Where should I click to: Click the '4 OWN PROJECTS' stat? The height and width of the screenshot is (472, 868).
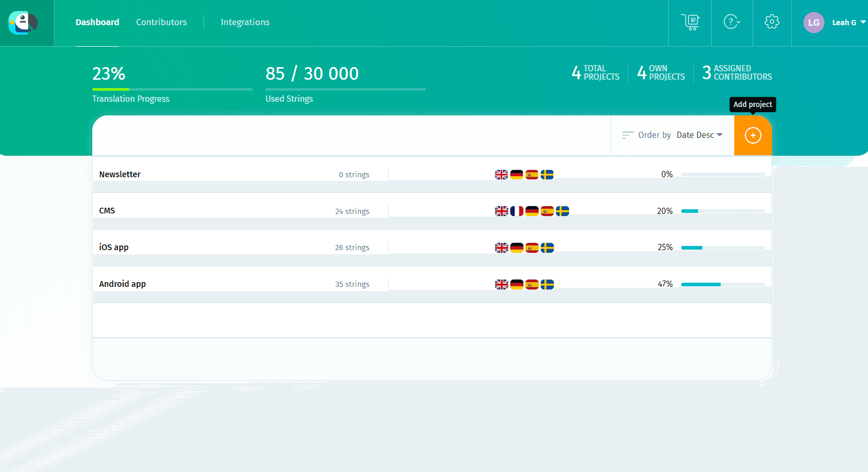click(661, 72)
